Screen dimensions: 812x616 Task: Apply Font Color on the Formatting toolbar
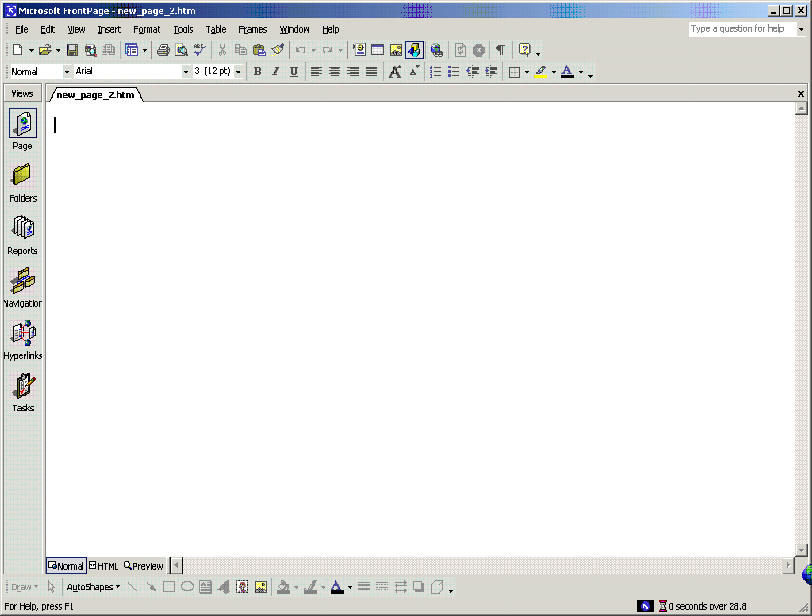567,71
